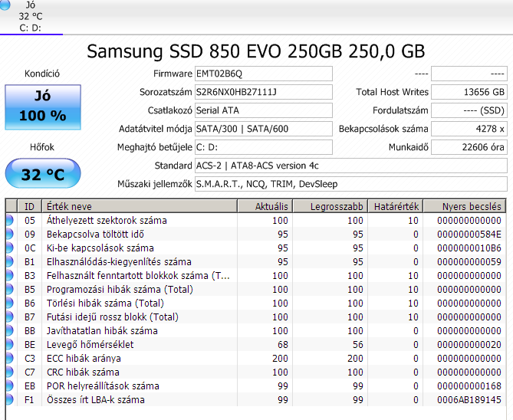The width and height of the screenshot is (513, 420).
Task: Select the Jó 32 °C C: D: disk tab
Action: 31,17
